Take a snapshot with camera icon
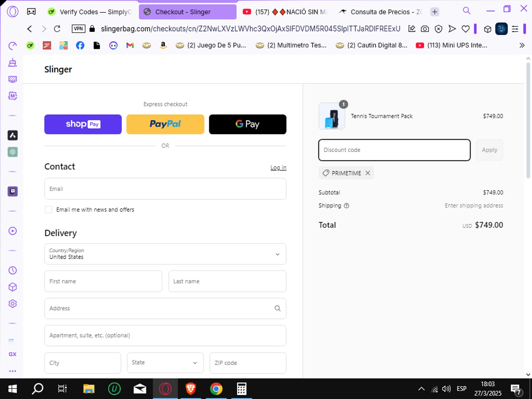The width and height of the screenshot is (532, 399). [425, 29]
